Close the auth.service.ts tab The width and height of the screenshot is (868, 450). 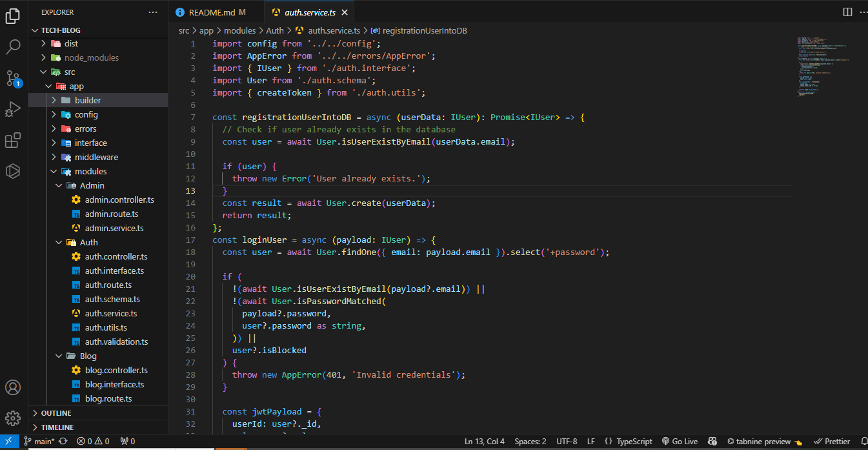pyautogui.click(x=345, y=12)
